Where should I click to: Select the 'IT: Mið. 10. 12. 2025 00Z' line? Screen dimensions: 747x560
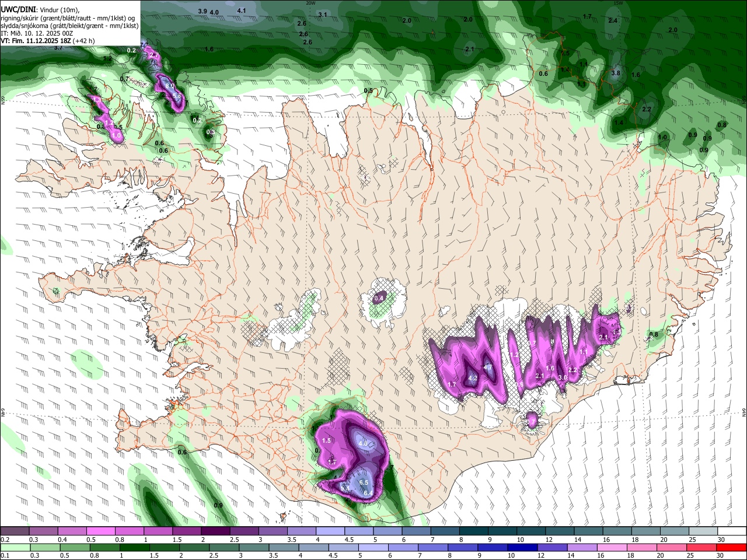coord(36,33)
